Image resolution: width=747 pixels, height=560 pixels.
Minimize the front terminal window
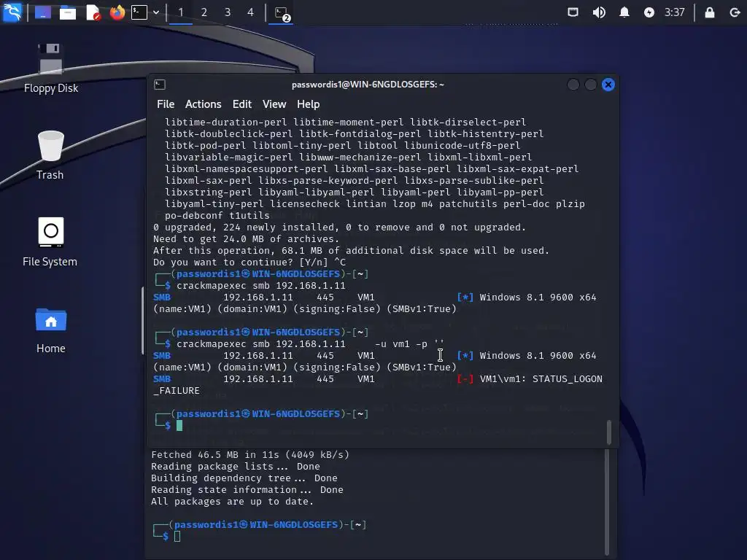pyautogui.click(x=573, y=85)
